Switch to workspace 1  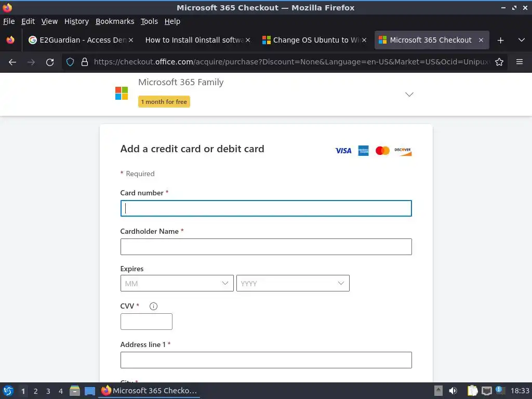pos(23,391)
